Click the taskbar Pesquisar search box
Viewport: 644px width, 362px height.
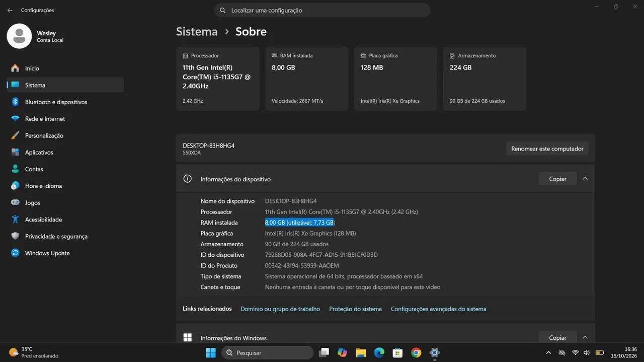[268, 352]
